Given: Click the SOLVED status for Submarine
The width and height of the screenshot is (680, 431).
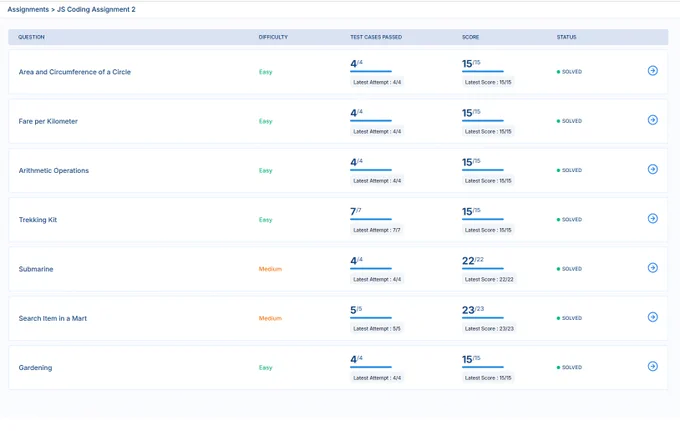Looking at the screenshot, I should pyautogui.click(x=569, y=269).
